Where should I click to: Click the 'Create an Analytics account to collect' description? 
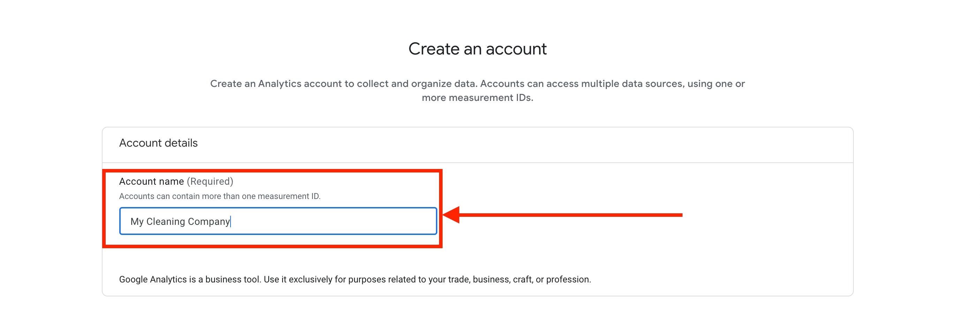click(477, 91)
